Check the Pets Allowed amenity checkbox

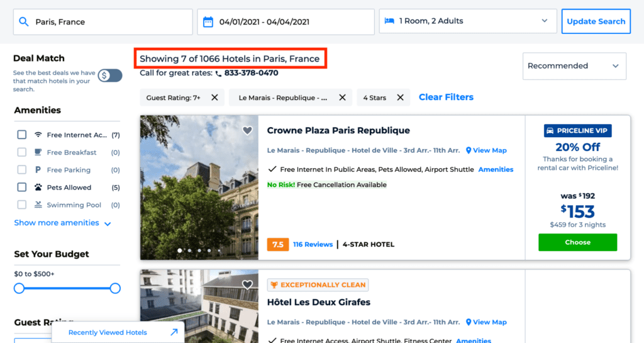pyautogui.click(x=22, y=187)
